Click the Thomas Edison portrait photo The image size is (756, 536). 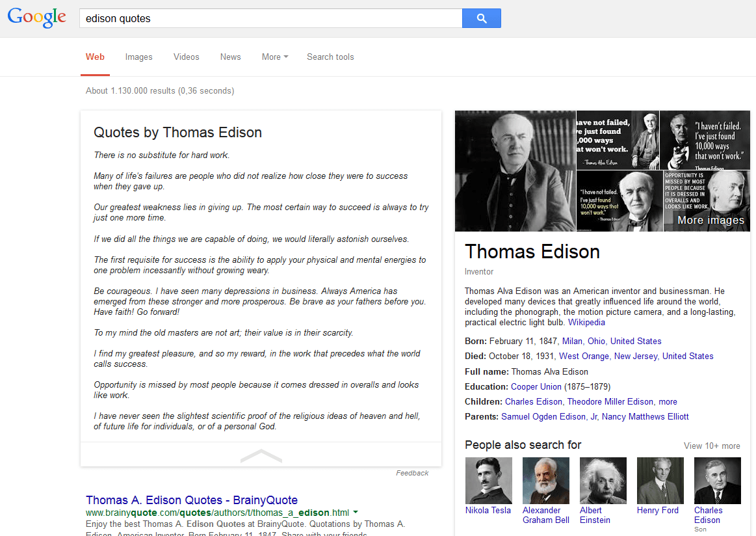[514, 170]
